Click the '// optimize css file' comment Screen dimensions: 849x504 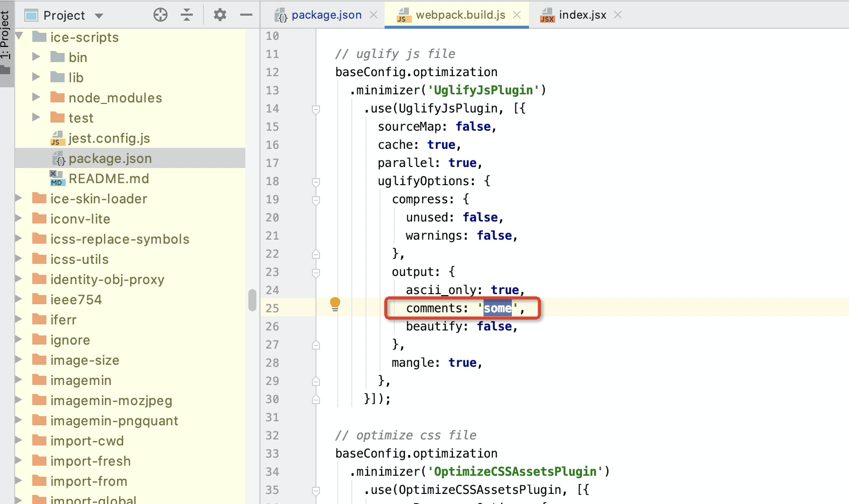(406, 435)
